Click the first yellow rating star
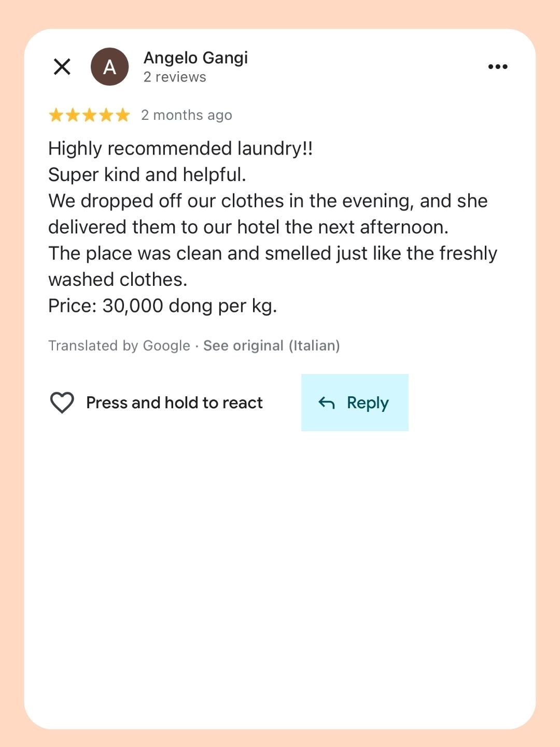 (x=55, y=115)
